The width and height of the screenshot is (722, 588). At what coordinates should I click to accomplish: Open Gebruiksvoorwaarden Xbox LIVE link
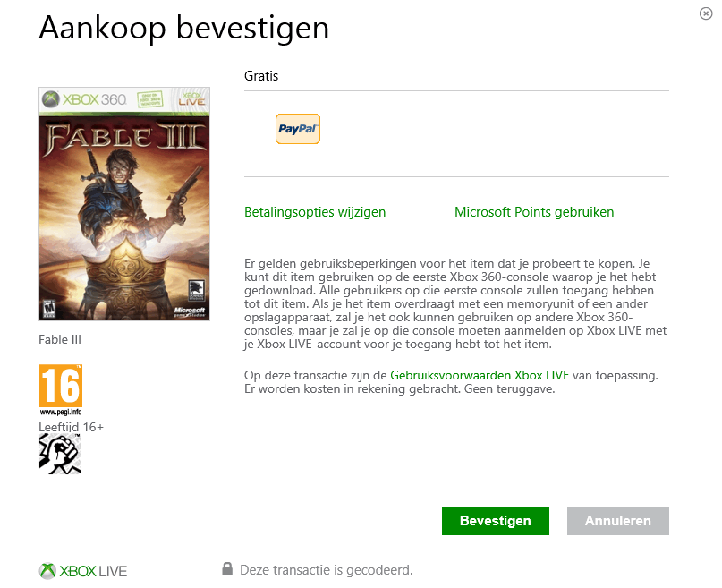[480, 375]
